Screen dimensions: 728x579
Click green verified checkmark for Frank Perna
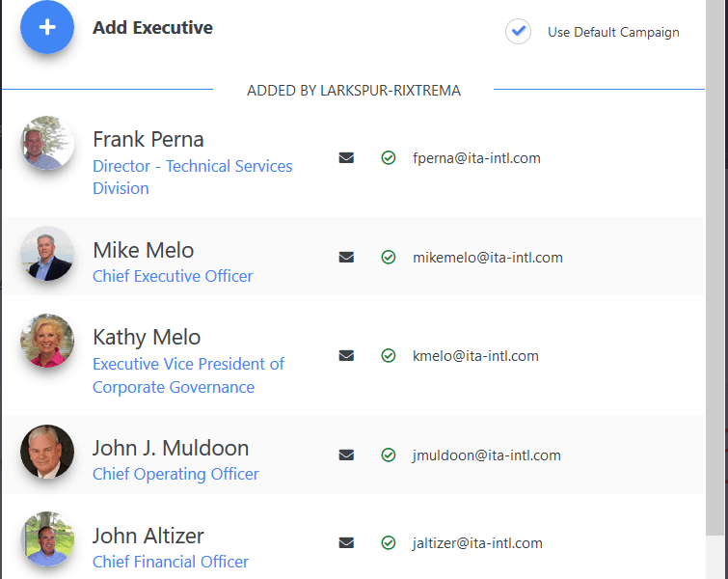pos(389,158)
